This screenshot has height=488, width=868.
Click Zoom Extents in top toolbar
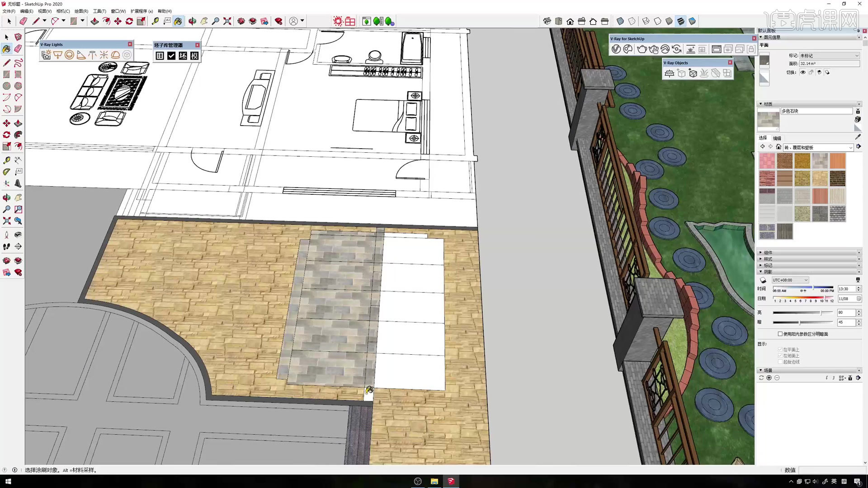pos(227,21)
